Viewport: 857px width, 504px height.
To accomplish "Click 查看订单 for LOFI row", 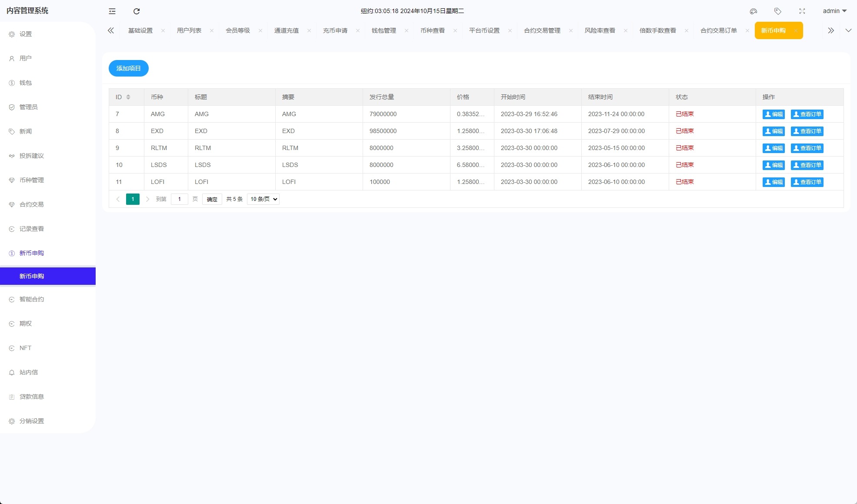I will point(807,182).
